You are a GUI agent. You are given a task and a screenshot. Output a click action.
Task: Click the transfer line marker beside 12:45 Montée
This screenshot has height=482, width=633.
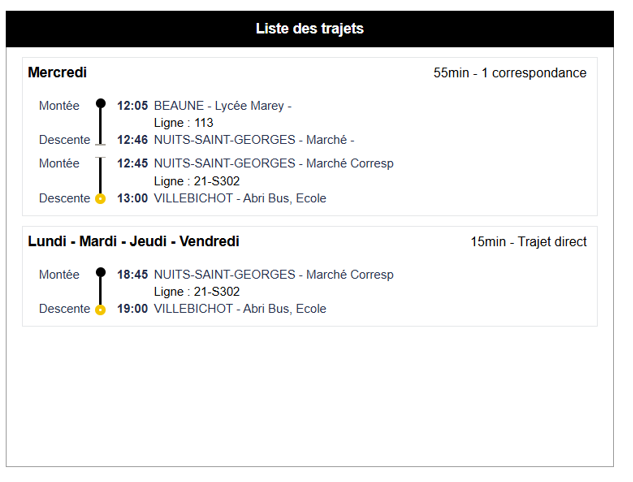click(x=101, y=158)
